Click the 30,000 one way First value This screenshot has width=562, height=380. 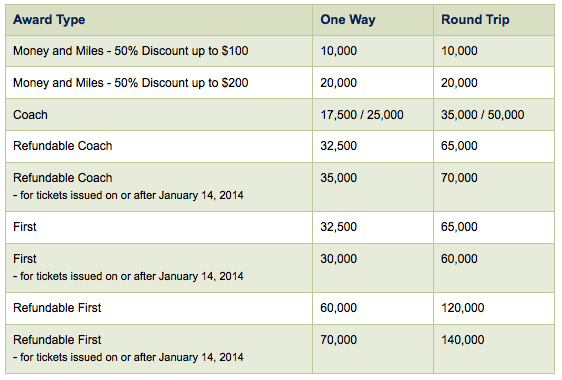[x=338, y=259]
